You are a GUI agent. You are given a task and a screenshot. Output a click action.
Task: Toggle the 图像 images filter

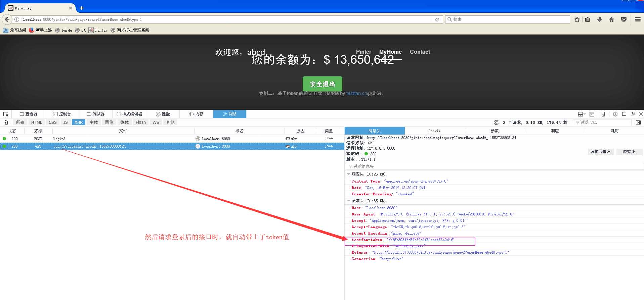tap(109, 122)
